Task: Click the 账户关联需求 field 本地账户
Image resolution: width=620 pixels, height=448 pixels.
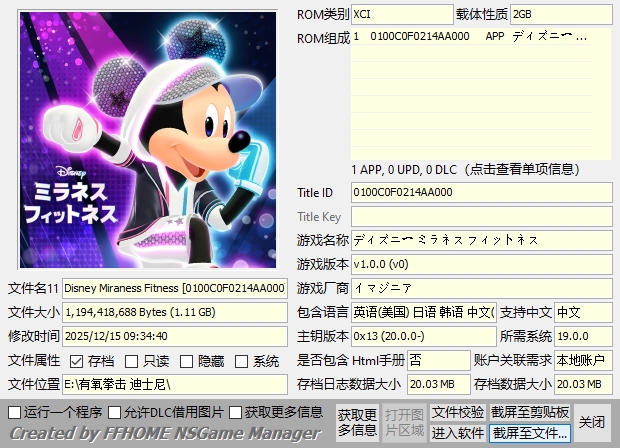Action: pos(584,361)
